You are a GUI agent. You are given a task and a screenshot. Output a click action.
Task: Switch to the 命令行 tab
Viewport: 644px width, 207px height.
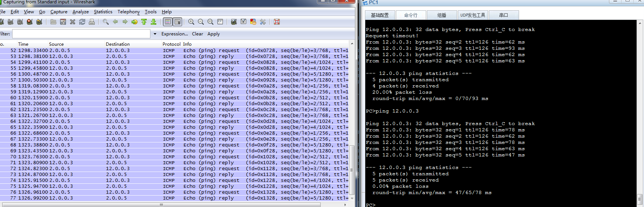[411, 15]
